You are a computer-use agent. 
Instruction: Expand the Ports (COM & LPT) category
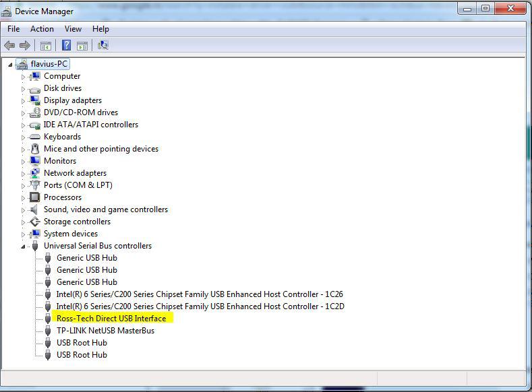click(x=23, y=186)
